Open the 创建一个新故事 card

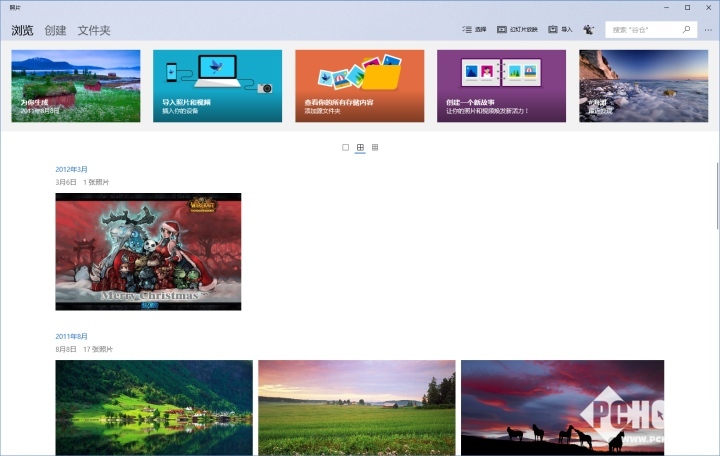point(501,86)
